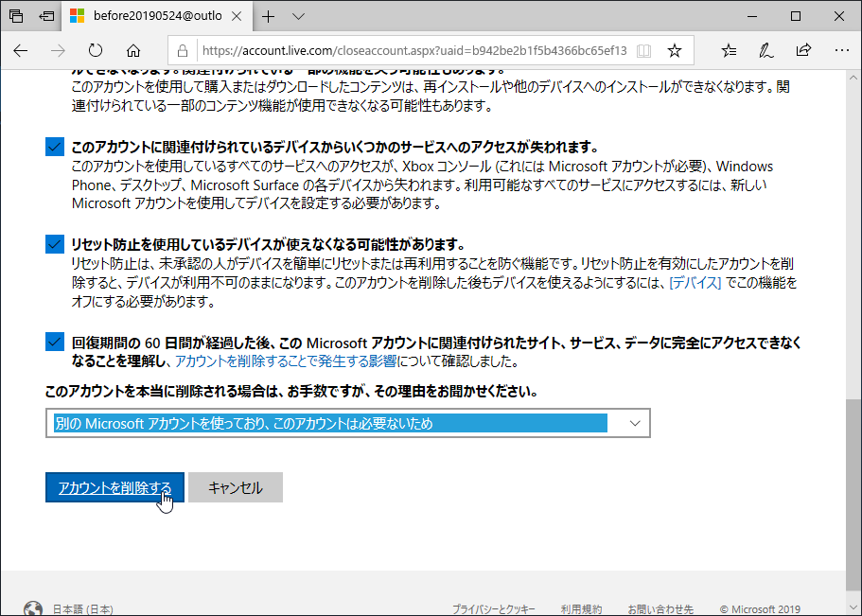
Task: Click the アカウントを削除する button
Action: [x=114, y=487]
